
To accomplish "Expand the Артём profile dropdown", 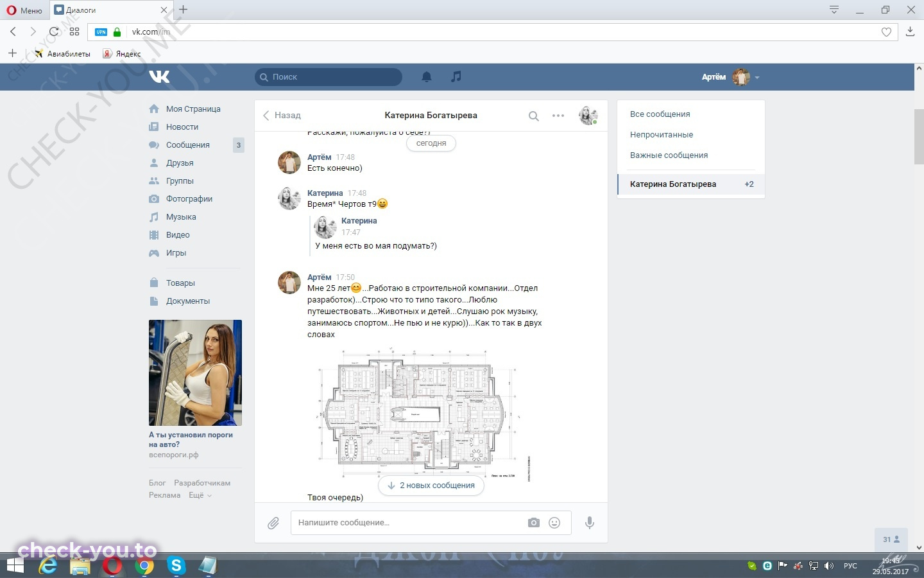I will [x=731, y=77].
